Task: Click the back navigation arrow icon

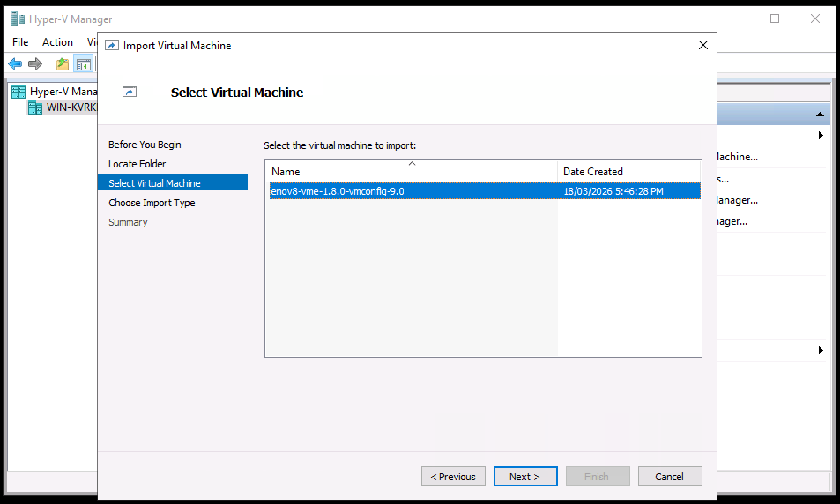Action: [x=15, y=64]
